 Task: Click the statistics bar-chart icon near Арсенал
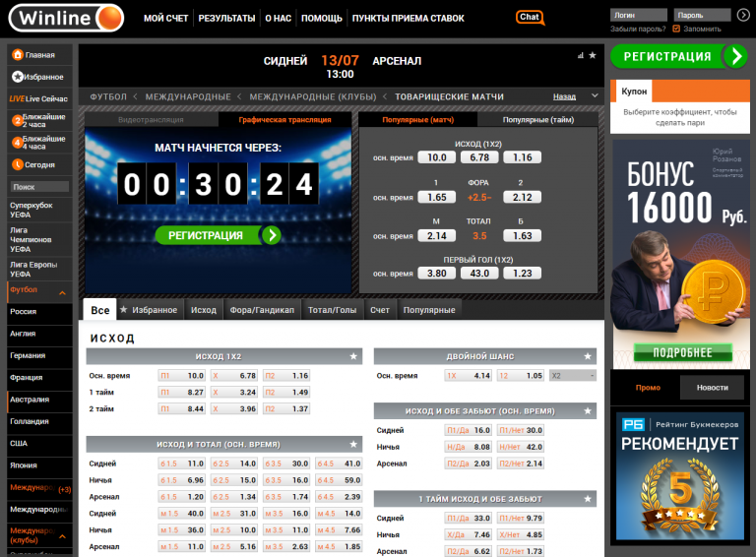click(x=579, y=56)
